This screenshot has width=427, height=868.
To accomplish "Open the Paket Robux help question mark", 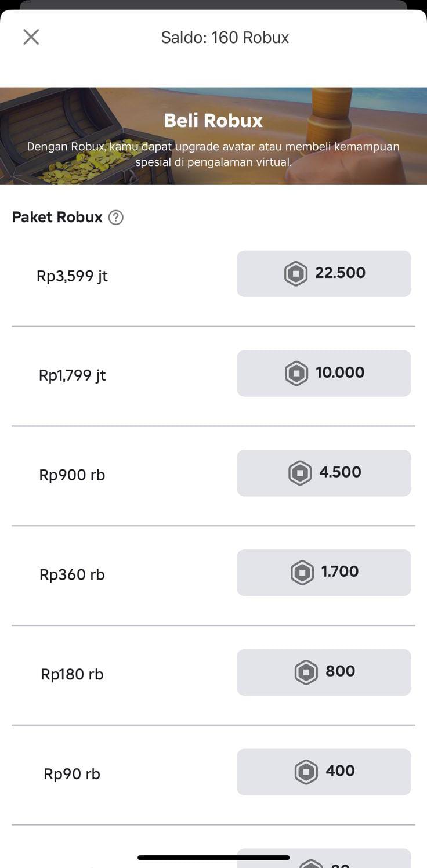I will pyautogui.click(x=116, y=218).
